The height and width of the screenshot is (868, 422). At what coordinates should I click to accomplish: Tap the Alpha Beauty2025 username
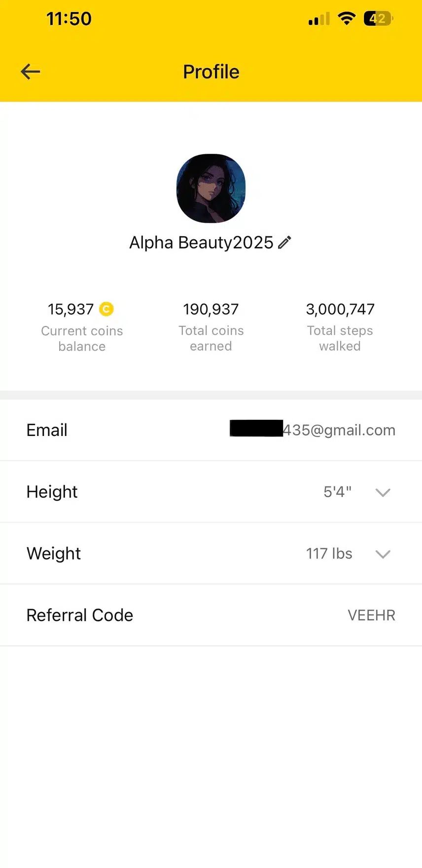coord(201,243)
